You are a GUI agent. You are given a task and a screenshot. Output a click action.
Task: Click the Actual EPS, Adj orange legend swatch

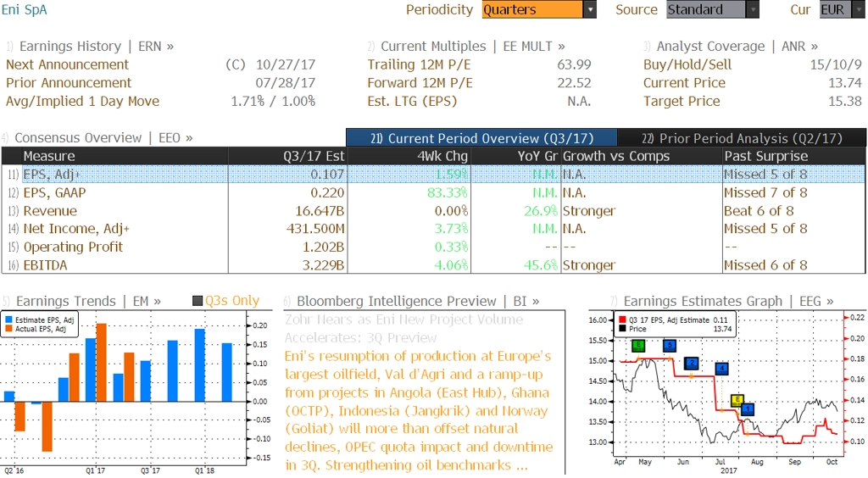[x=8, y=329]
